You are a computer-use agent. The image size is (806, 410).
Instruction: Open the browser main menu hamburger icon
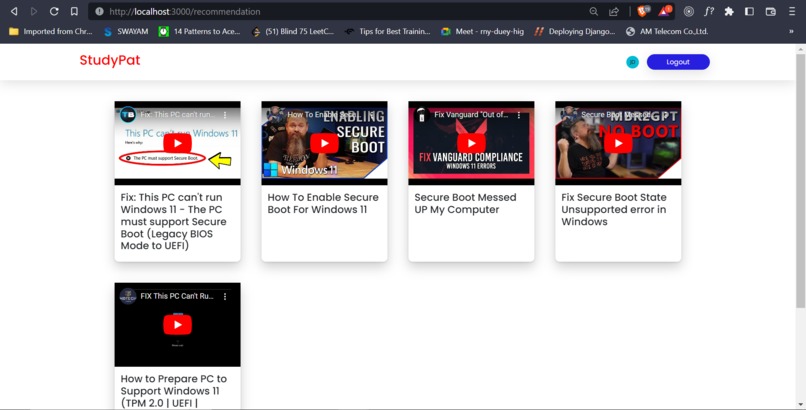pos(792,11)
